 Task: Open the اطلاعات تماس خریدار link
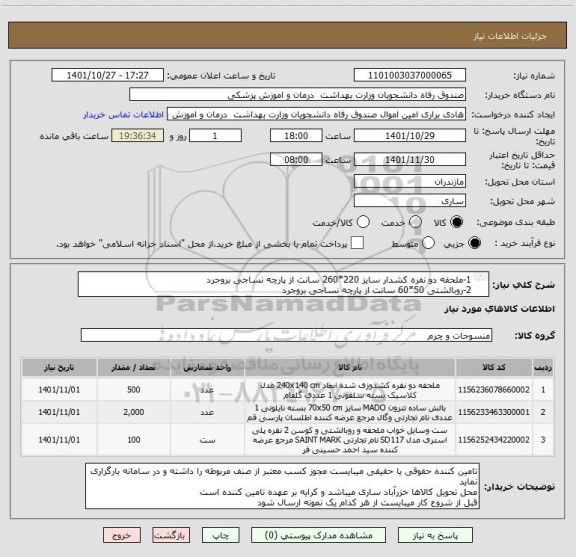click(x=123, y=115)
